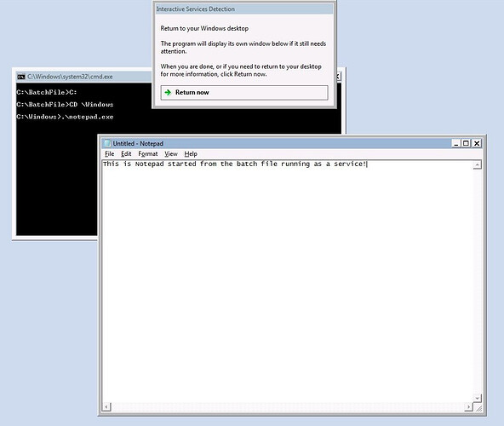Screen dimensions: 504x426
Task: Close the Notepad window
Action: pos(477,143)
